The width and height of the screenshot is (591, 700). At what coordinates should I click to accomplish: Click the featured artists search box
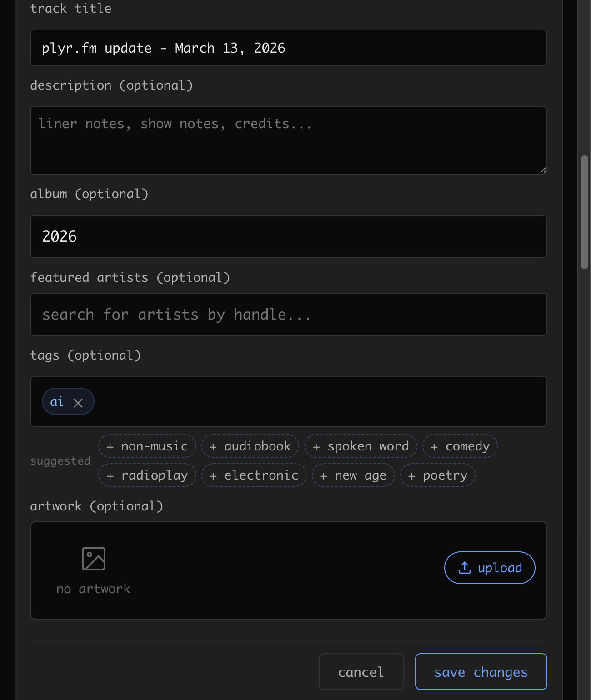[x=288, y=314]
